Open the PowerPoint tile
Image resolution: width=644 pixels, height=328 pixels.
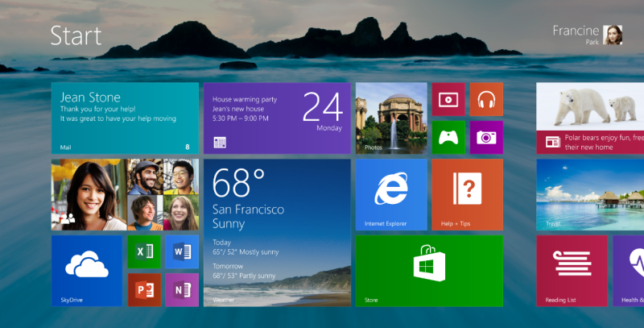(144, 290)
